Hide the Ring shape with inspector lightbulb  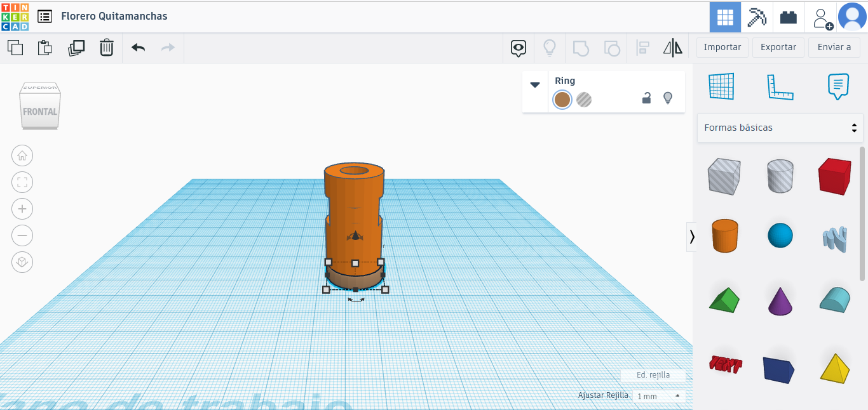point(668,98)
